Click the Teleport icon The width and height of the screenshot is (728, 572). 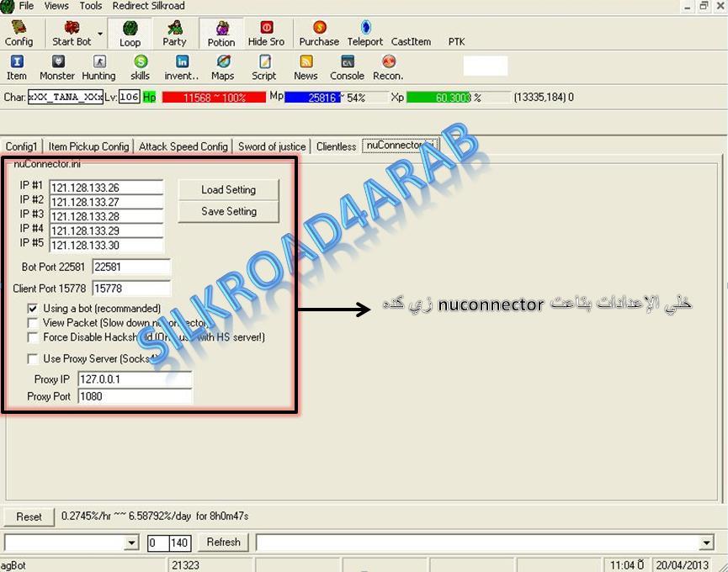coord(365,33)
